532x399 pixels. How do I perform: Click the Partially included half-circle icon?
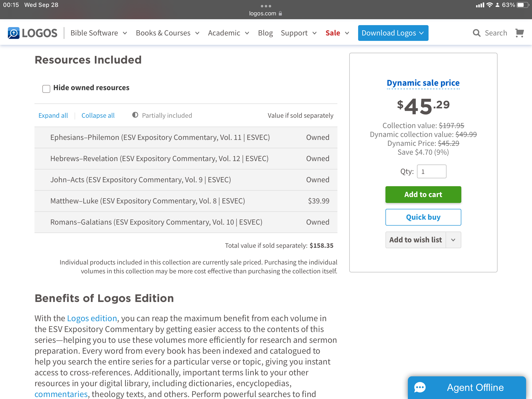click(x=135, y=115)
